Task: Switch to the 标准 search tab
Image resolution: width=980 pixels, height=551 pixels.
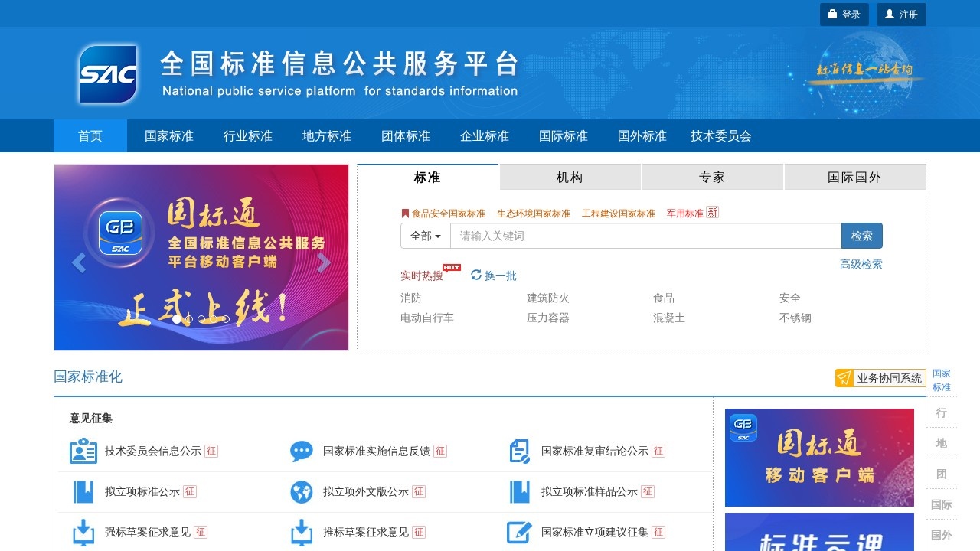Action: [427, 177]
